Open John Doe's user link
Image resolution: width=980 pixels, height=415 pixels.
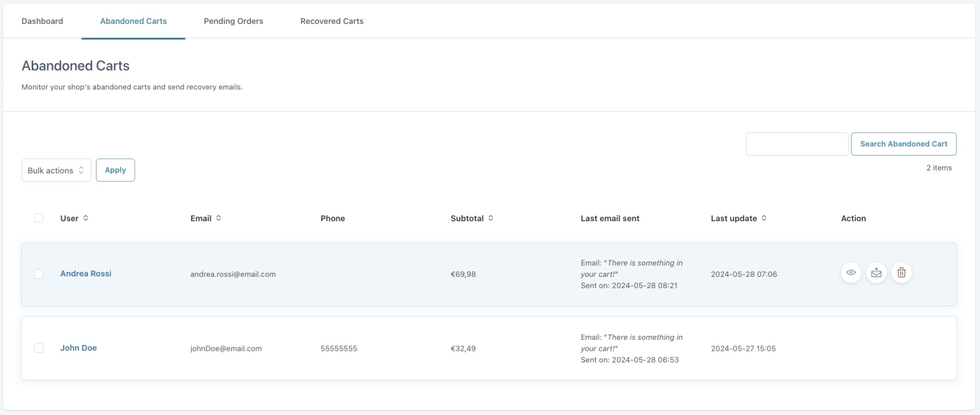coord(78,348)
